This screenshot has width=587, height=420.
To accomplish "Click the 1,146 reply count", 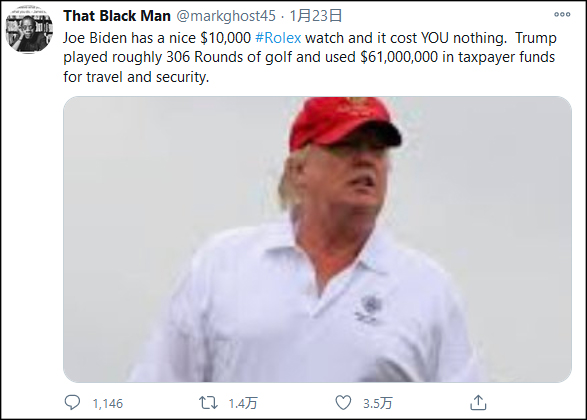I will (108, 404).
